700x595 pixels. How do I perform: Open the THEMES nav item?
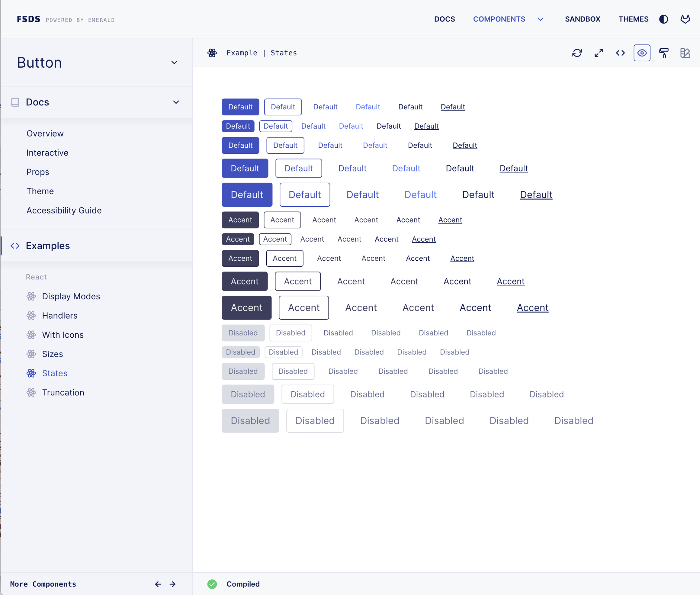tap(633, 19)
